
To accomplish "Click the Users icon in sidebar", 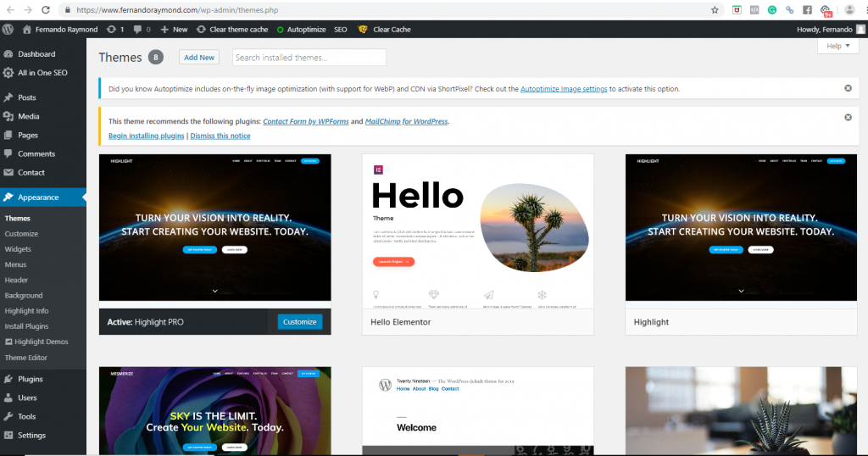I will coord(8,398).
